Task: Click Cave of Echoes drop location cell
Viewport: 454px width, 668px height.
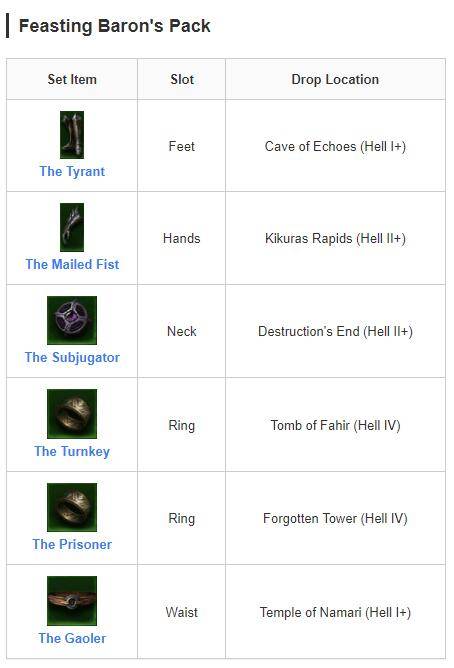Action: 335,146
